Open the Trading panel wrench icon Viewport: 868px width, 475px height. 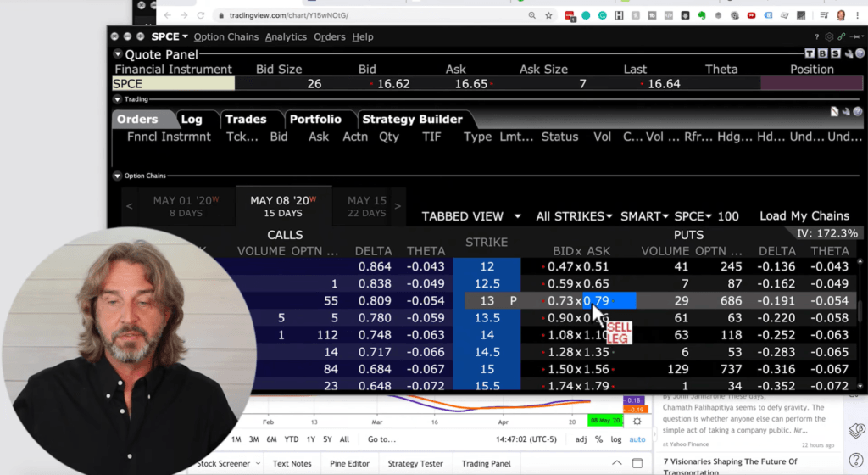(x=847, y=112)
